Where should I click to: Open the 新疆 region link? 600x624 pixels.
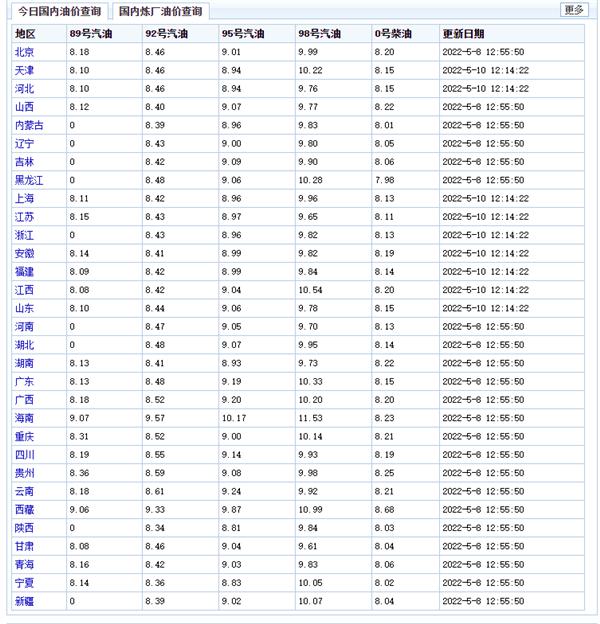[x=24, y=601]
